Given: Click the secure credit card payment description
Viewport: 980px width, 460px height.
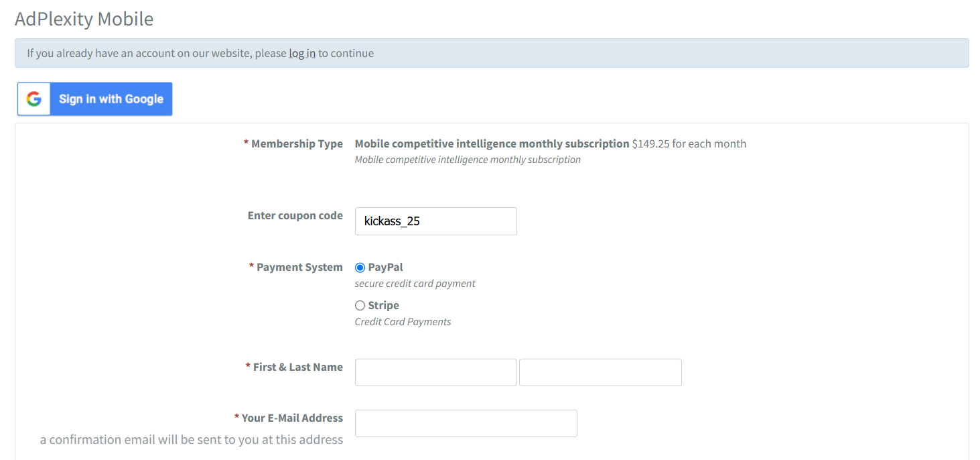Looking at the screenshot, I should coord(415,284).
